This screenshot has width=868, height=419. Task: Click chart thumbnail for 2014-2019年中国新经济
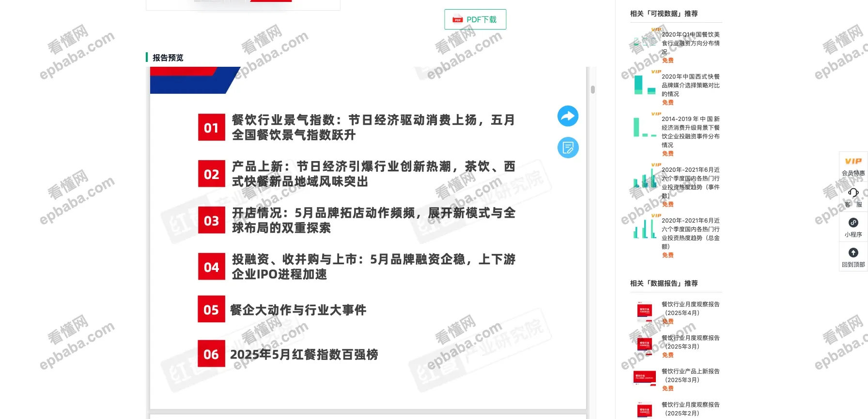tap(645, 126)
